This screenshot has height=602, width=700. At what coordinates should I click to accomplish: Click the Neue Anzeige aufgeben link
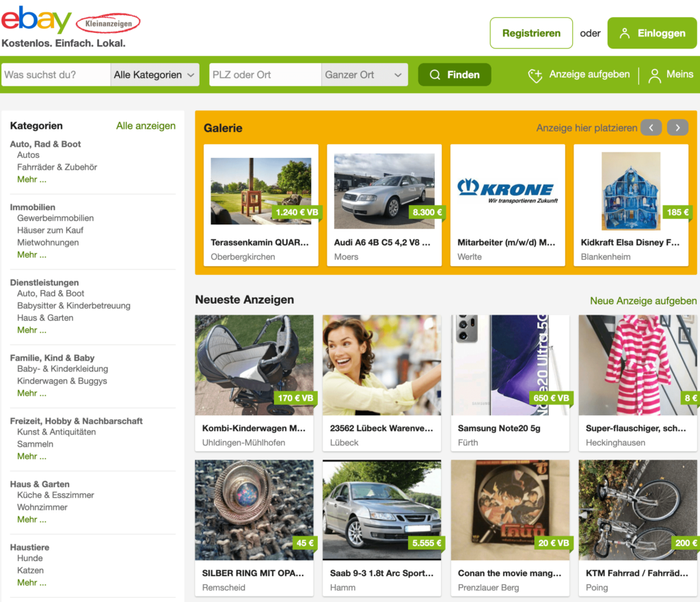[x=643, y=301]
